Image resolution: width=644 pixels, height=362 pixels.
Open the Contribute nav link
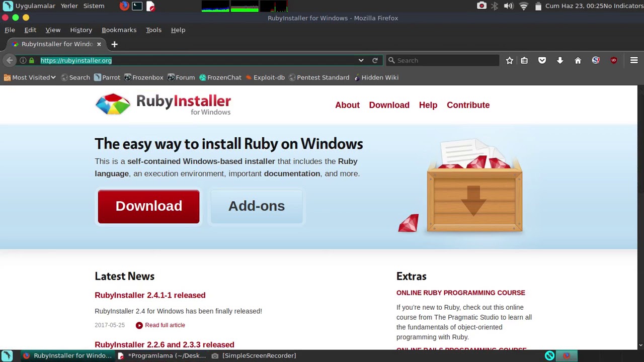pyautogui.click(x=468, y=105)
